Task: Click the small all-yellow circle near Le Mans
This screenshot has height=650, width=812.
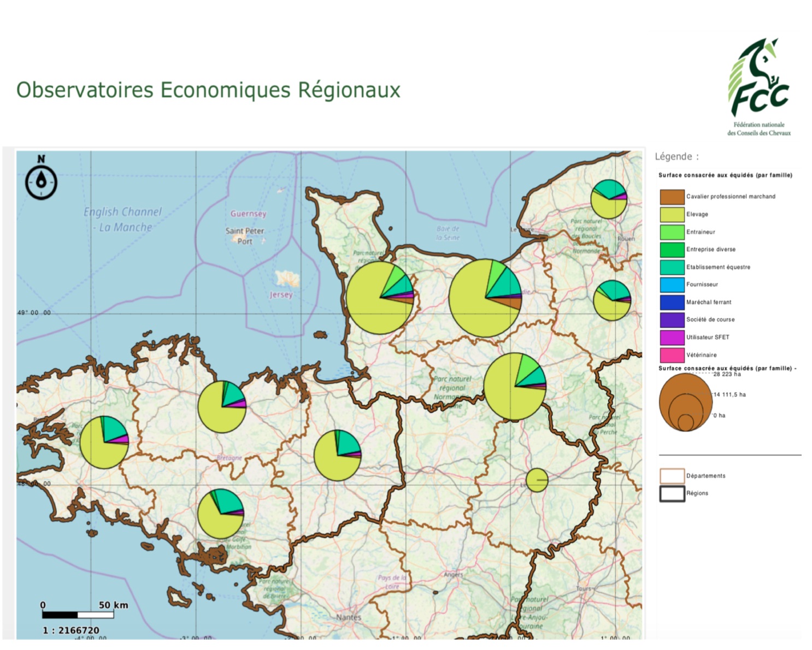Action: [x=537, y=480]
